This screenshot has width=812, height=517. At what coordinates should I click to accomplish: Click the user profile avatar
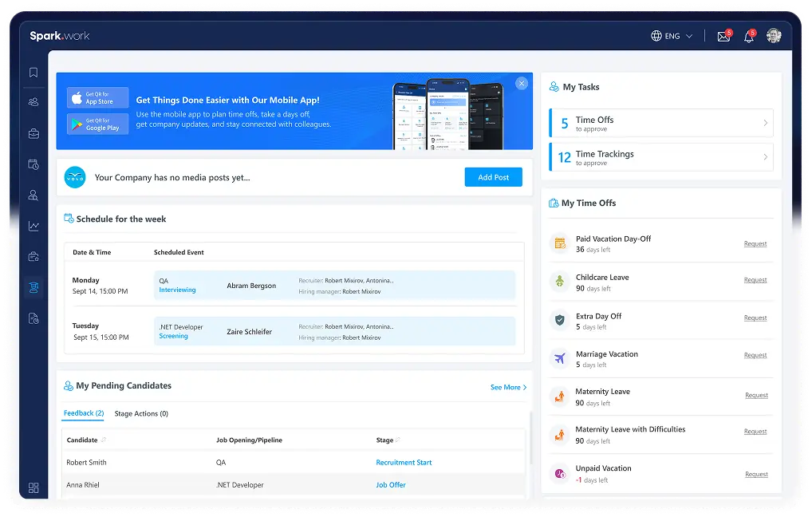[773, 36]
